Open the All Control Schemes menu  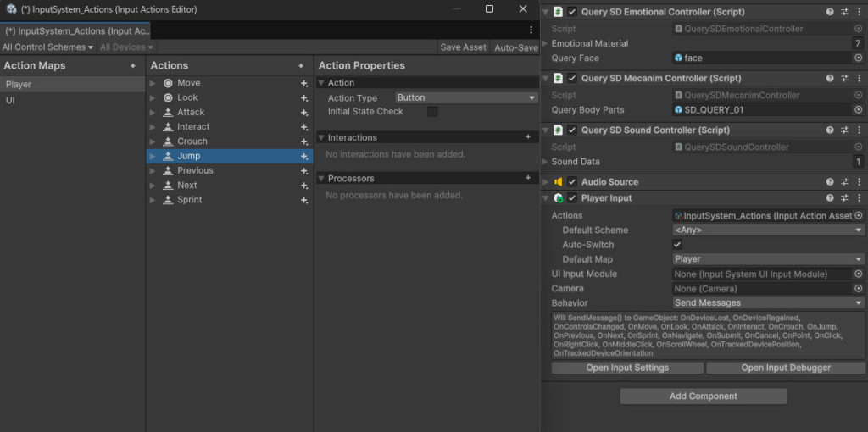[47, 47]
